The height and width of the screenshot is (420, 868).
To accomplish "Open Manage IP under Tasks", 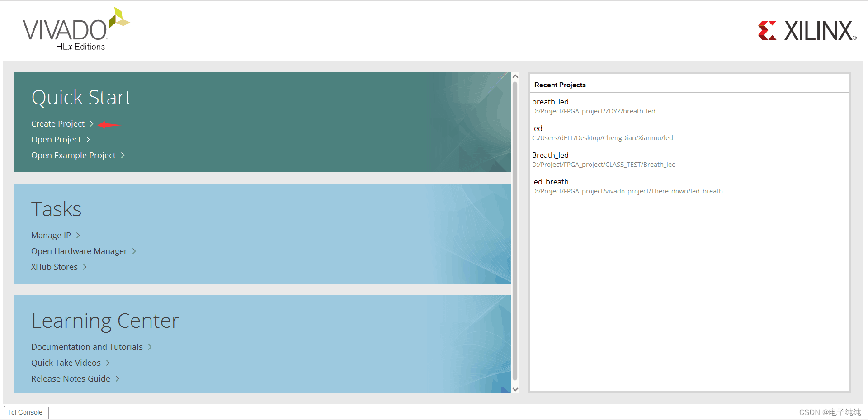I will click(x=51, y=236).
